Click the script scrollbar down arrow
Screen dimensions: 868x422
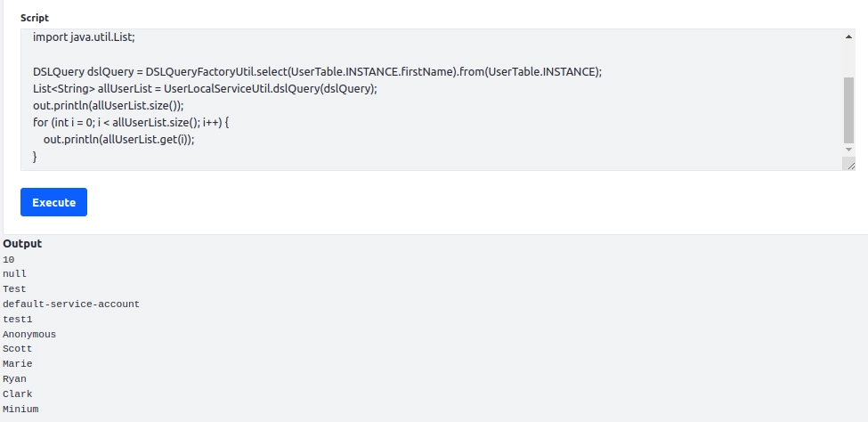(848, 150)
